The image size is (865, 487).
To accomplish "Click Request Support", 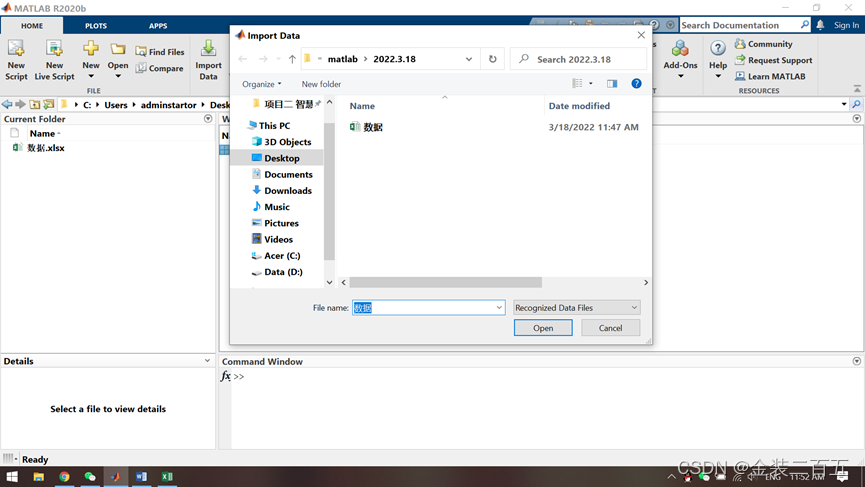I will tap(774, 60).
